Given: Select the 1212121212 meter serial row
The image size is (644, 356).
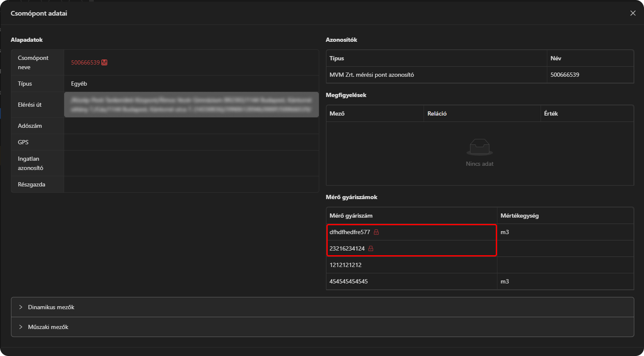Looking at the screenshot, I should [x=345, y=265].
